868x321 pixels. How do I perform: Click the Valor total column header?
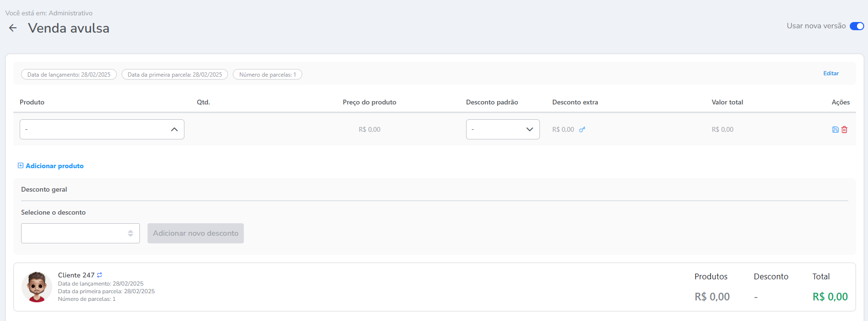pos(727,102)
